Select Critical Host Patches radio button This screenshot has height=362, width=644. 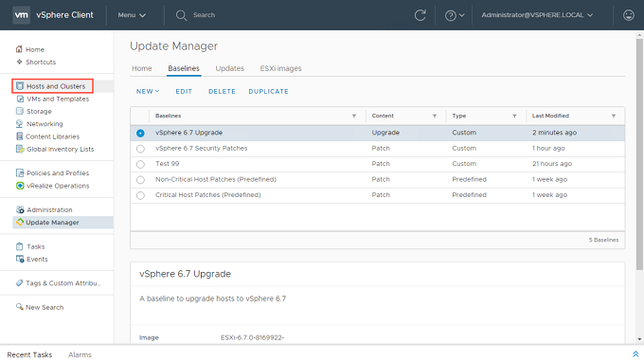(140, 195)
